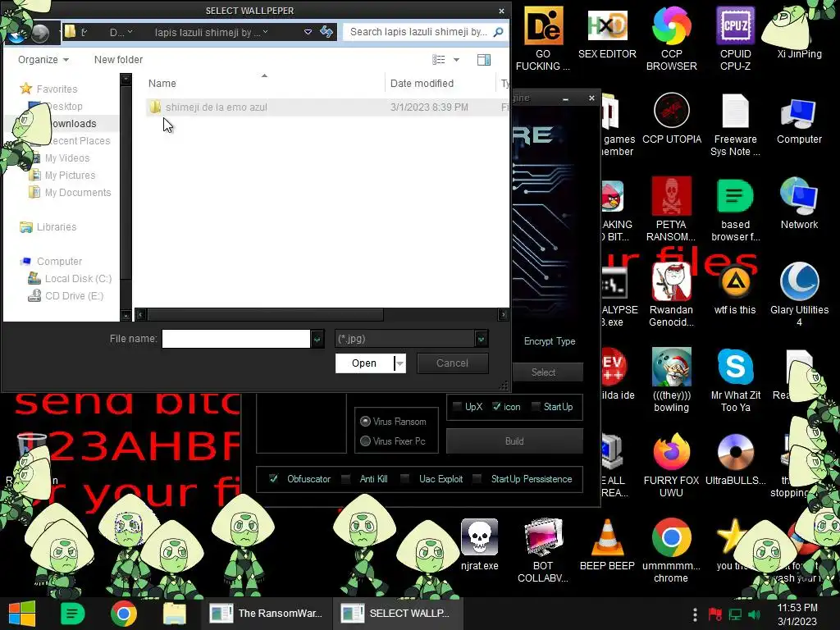The width and height of the screenshot is (840, 630).
Task: Expand the address bar previous locations dropdown
Action: coord(308,32)
